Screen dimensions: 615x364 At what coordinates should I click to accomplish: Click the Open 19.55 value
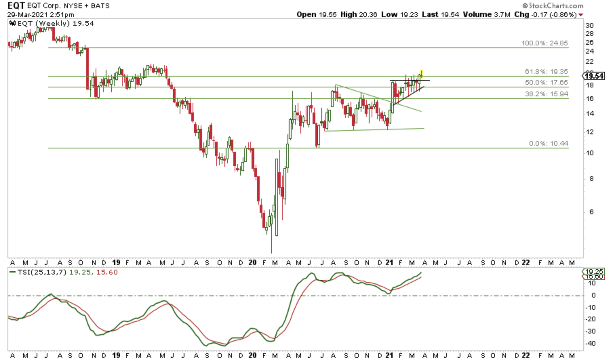tap(317, 15)
